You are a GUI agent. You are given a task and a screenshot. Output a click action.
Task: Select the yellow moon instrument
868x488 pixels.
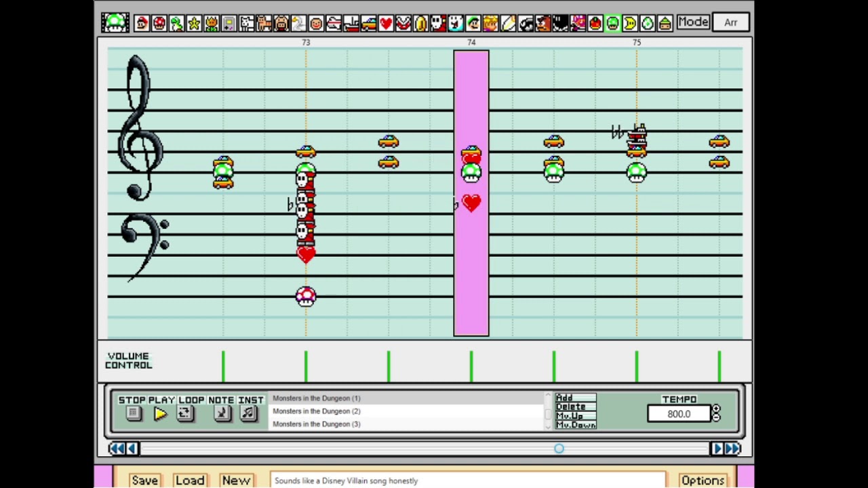630,23
